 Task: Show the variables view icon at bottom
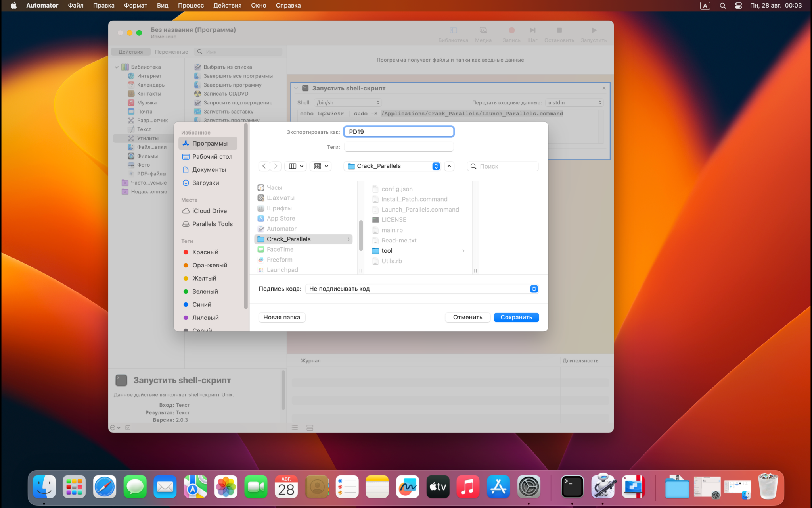[310, 427]
